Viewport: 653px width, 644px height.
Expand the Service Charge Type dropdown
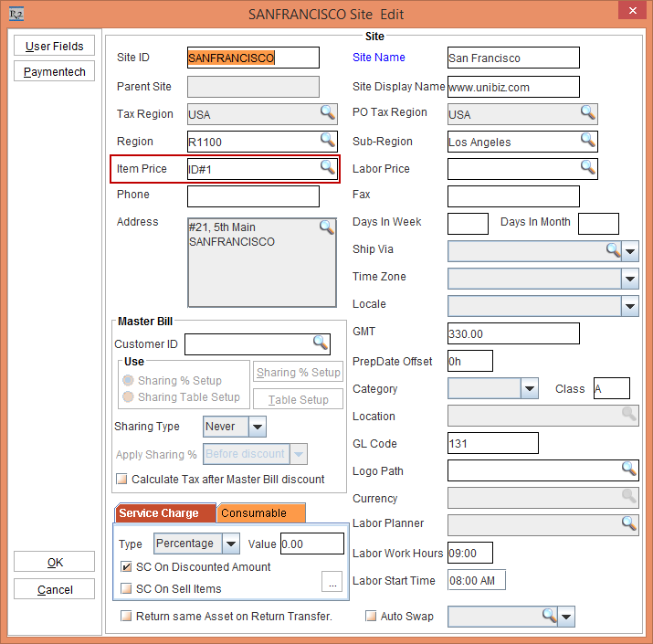(231, 544)
